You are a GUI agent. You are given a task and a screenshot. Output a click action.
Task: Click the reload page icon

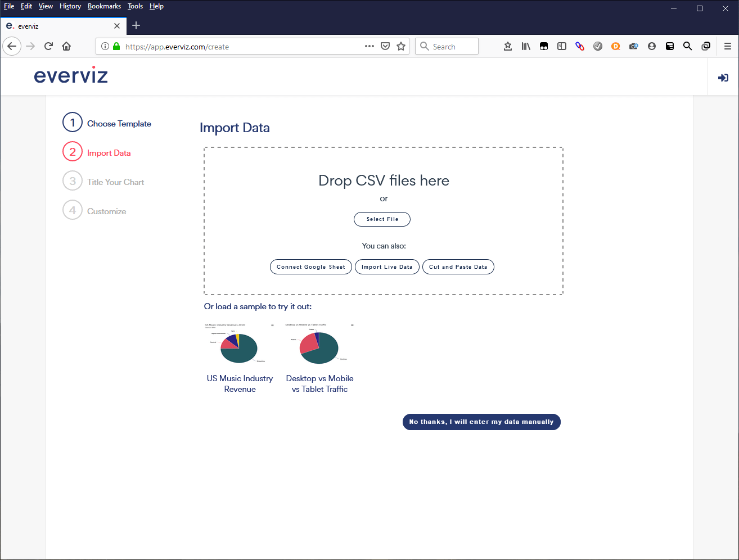click(x=48, y=46)
